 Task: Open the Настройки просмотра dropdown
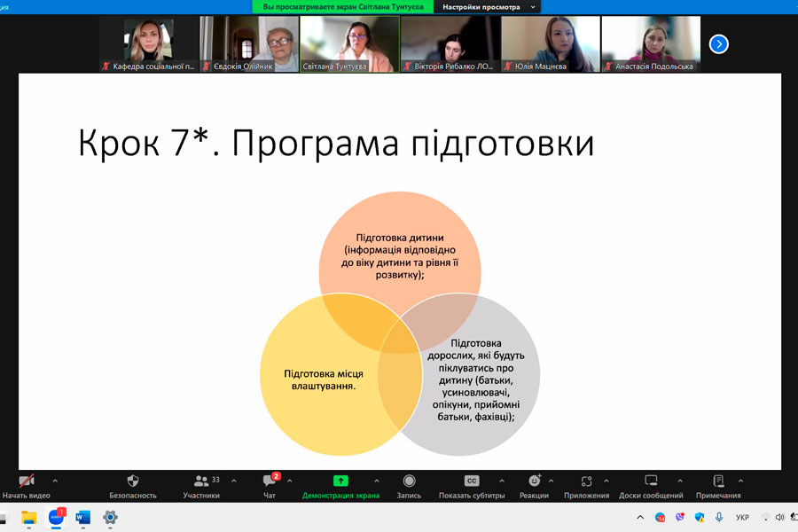coord(488,7)
